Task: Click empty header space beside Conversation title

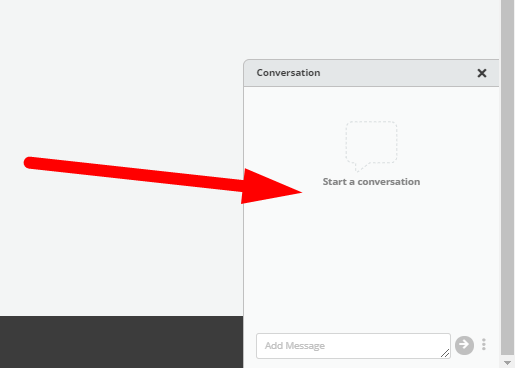Action: tap(397, 73)
